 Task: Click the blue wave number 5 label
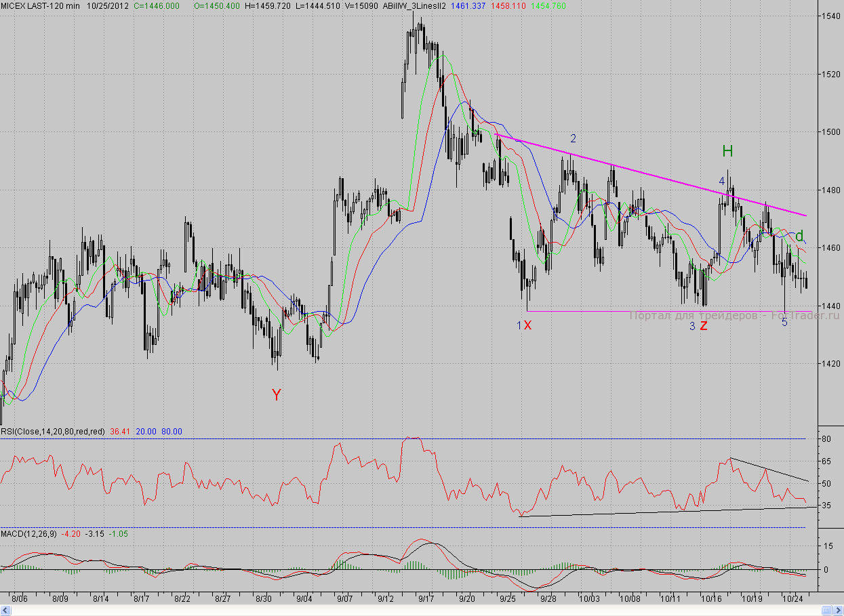click(784, 323)
